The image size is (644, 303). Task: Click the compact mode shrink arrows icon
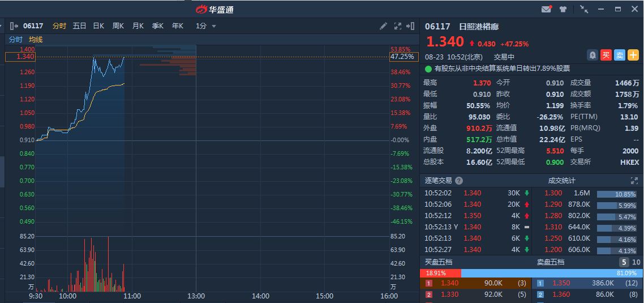[x=584, y=9]
